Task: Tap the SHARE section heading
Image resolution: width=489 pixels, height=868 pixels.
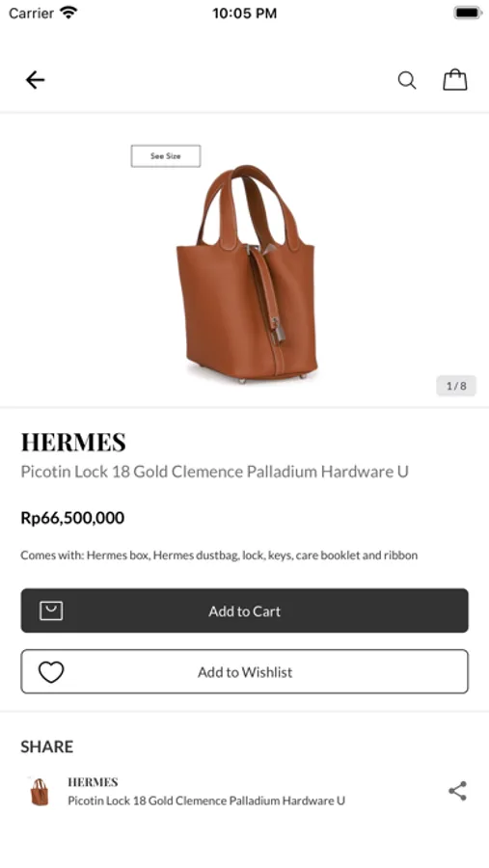Action: (47, 746)
